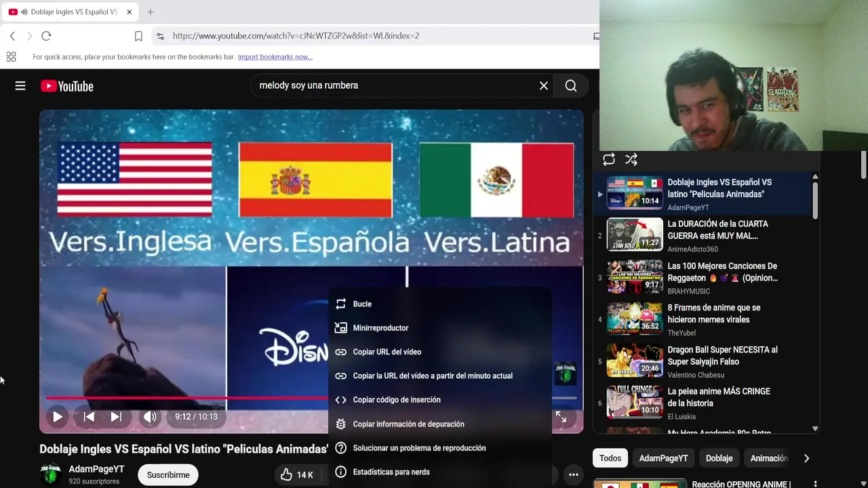Image resolution: width=868 pixels, height=488 pixels.
Task: Open the three-dot more actions button
Action: (573, 475)
